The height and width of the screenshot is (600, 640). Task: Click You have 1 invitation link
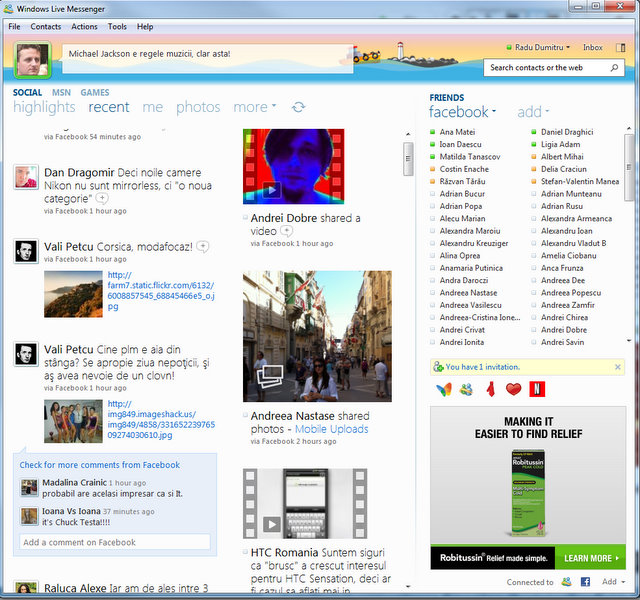(x=482, y=367)
